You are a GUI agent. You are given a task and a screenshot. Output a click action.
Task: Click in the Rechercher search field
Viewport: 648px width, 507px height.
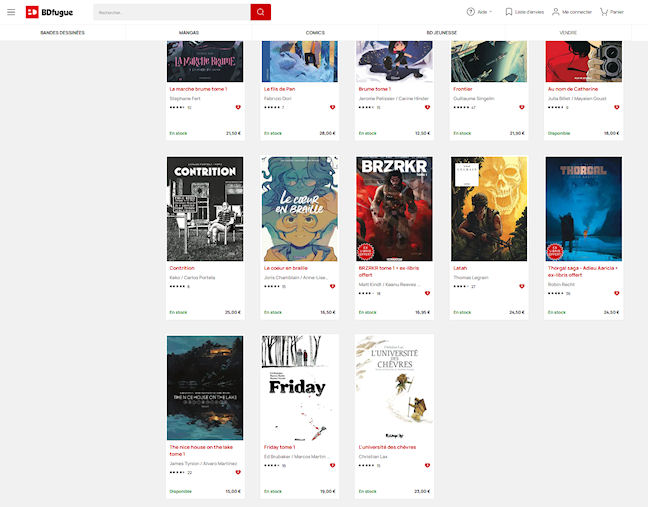170,12
